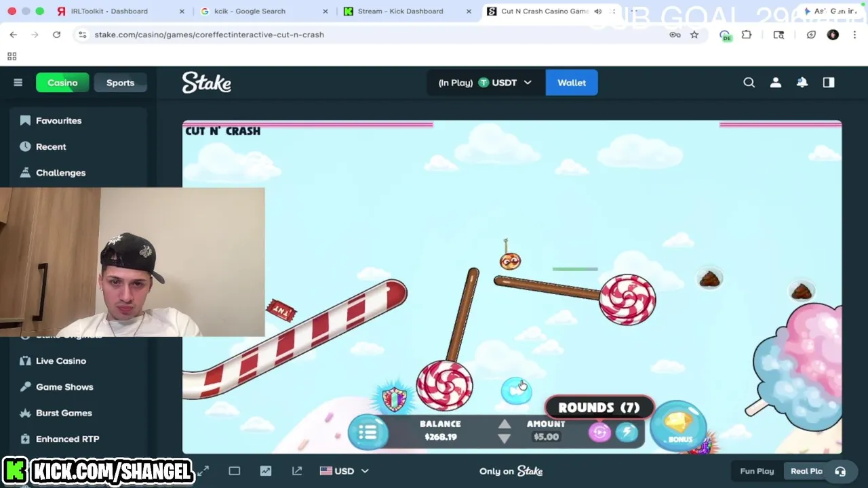
Task: Click Ask Gemini button
Action: coord(831,11)
